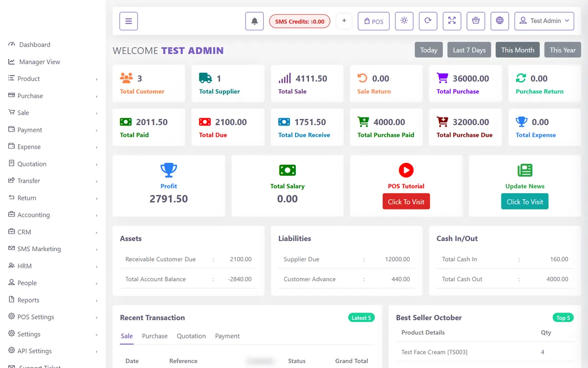Open the CRM sidebar menu
This screenshot has width=588, height=368.
pos(53,232)
